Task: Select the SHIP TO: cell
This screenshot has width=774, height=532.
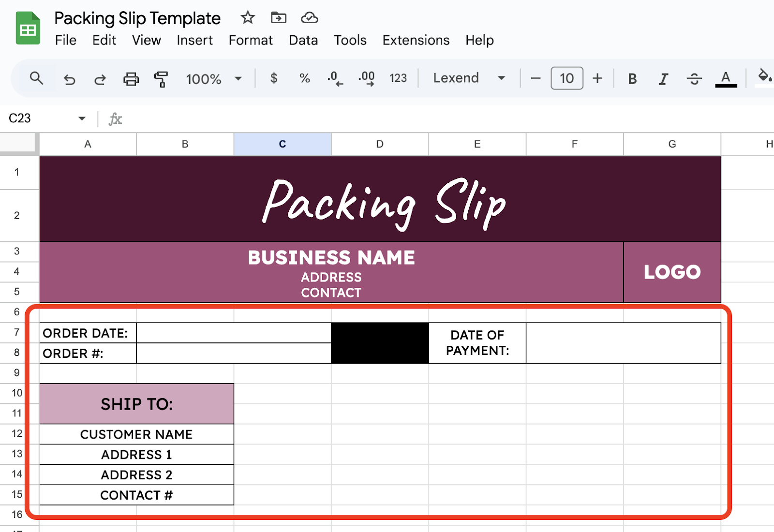Action: coord(136,404)
